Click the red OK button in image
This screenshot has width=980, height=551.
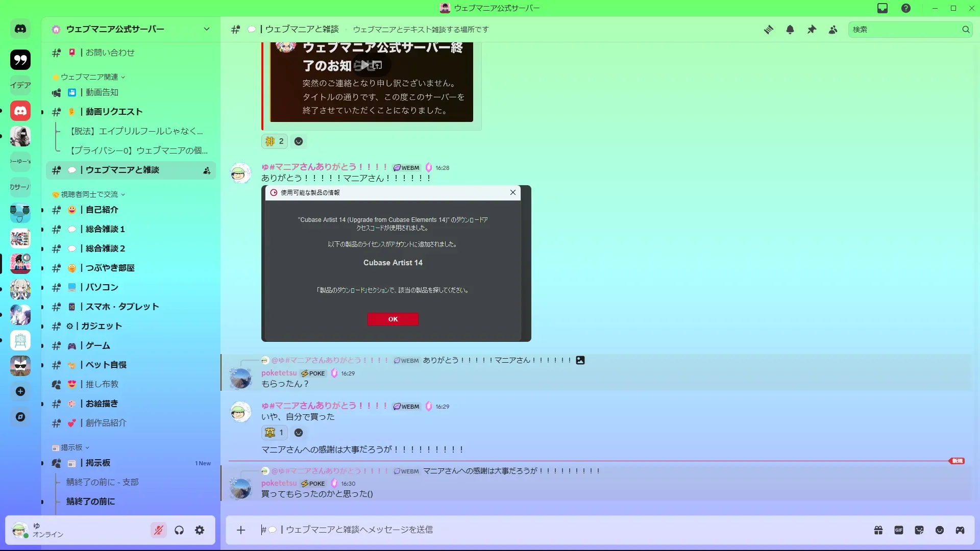pyautogui.click(x=393, y=319)
